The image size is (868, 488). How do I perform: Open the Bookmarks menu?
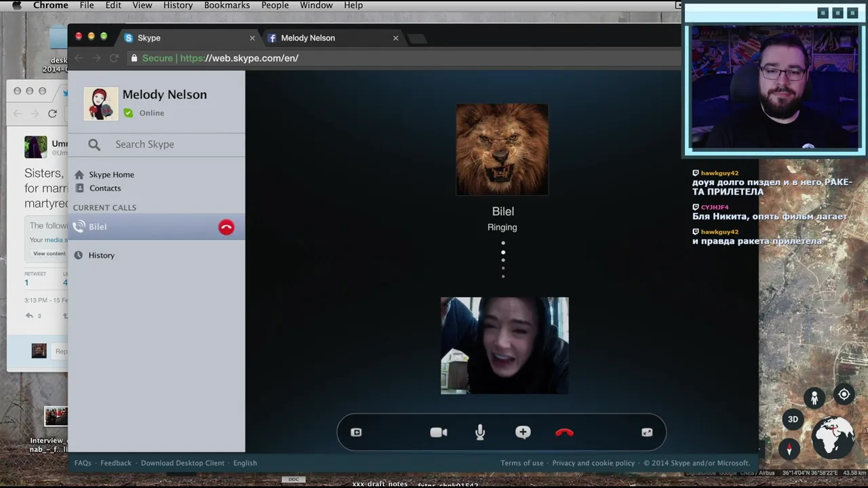point(227,5)
